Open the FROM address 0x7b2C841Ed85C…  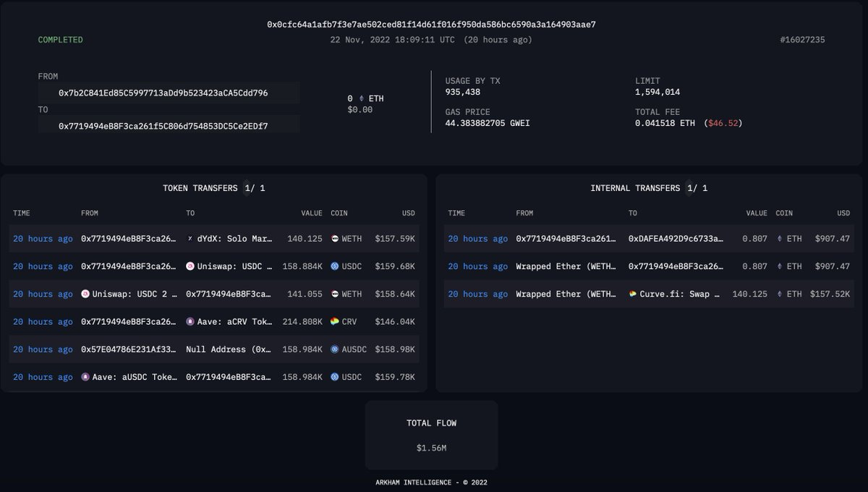tap(163, 93)
